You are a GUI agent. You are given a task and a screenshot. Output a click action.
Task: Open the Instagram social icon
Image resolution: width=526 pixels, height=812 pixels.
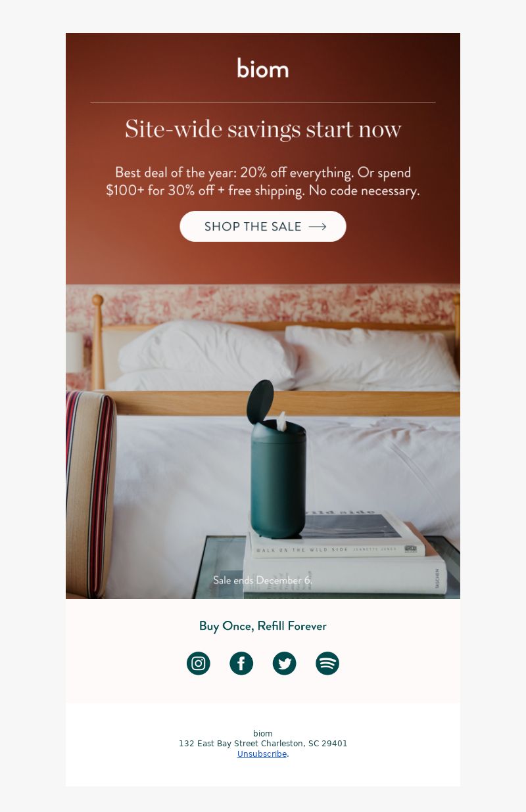coord(199,663)
